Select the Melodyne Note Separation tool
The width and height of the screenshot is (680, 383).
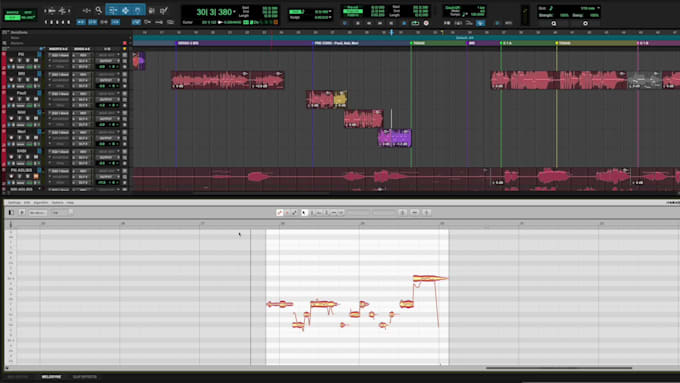(x=341, y=213)
